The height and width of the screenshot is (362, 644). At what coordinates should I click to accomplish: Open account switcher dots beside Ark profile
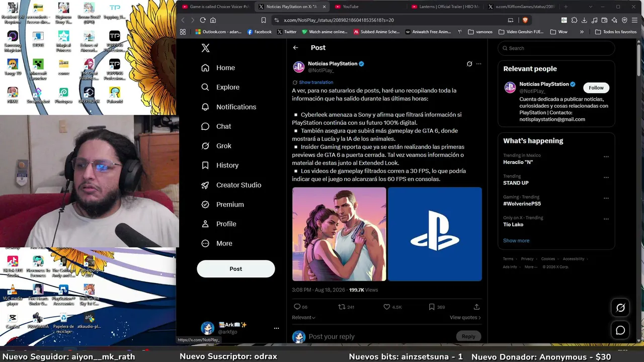(276, 328)
